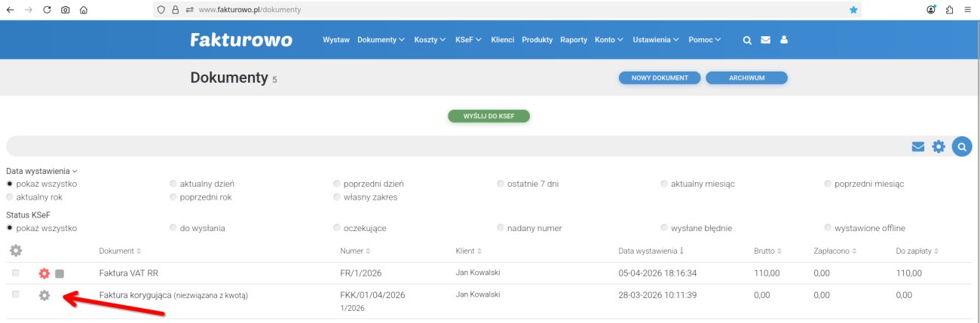Select the 'ostatnie 7 dni' radio option

[501, 184]
